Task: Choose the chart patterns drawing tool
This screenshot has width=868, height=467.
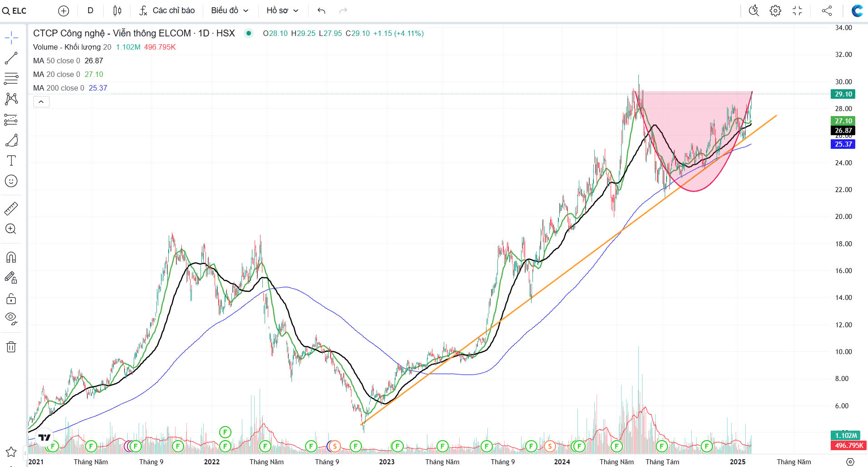Action: 11,99
